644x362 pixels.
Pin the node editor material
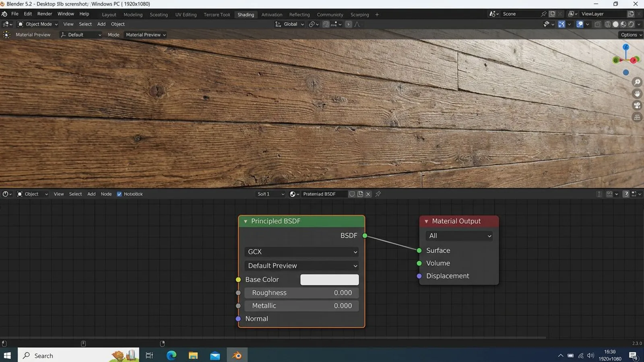[x=378, y=194]
